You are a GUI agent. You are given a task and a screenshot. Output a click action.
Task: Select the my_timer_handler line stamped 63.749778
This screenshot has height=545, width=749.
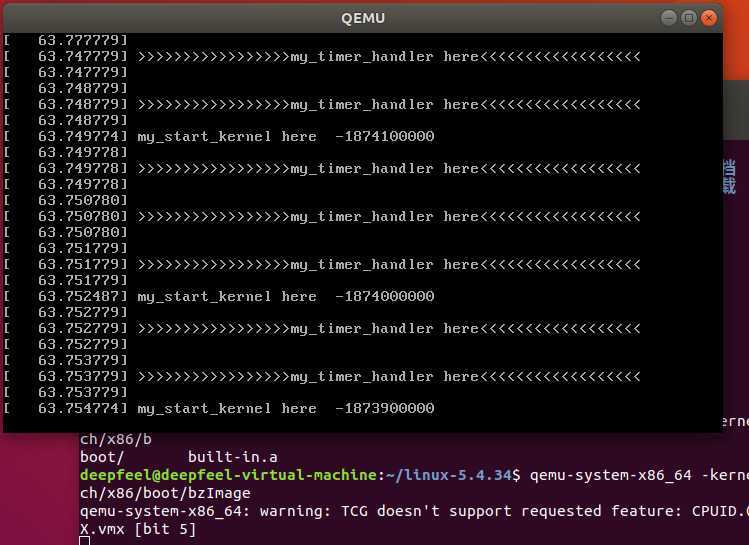click(322, 169)
